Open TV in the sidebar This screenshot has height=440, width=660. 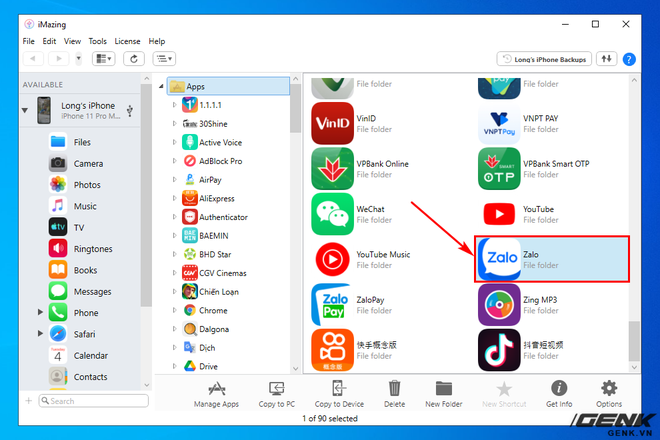click(79, 228)
